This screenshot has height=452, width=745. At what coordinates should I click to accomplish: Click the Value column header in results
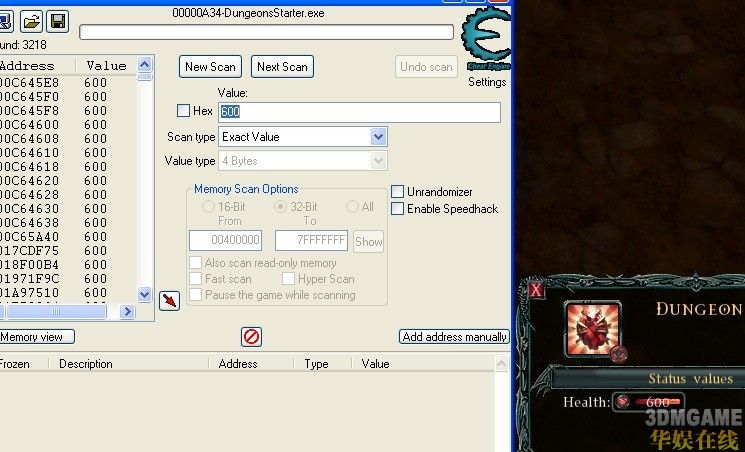coord(106,66)
